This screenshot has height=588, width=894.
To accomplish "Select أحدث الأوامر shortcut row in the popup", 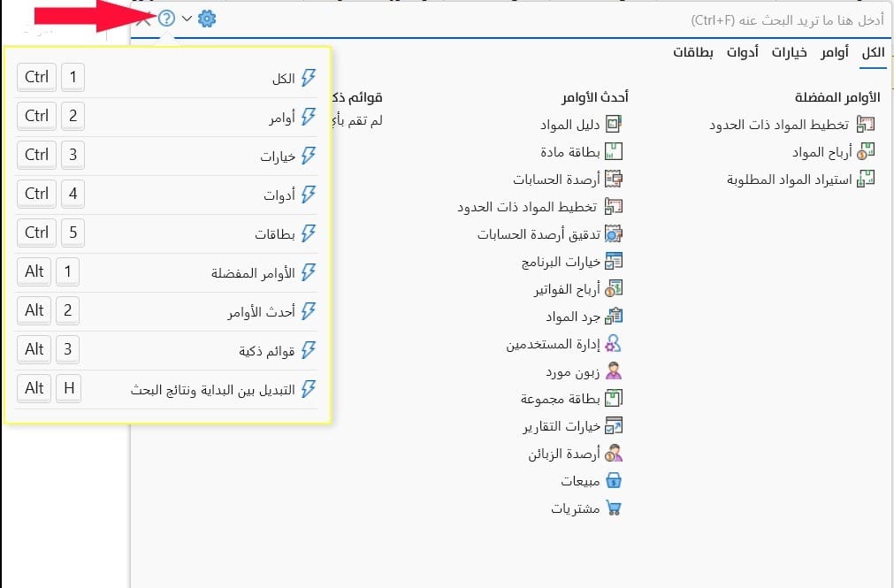I will click(166, 311).
